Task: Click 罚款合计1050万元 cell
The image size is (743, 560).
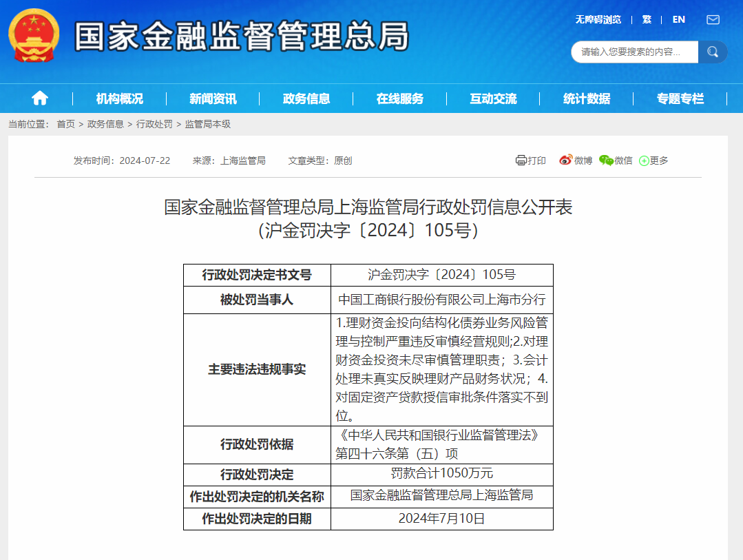Action: point(441,473)
